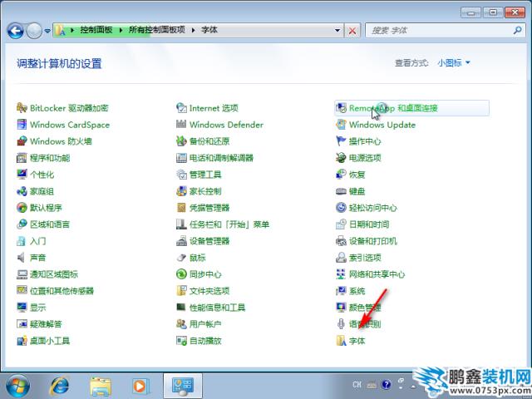The height and width of the screenshot is (399, 532).
Task: Open the 个性化 icon
Action: [22, 175]
